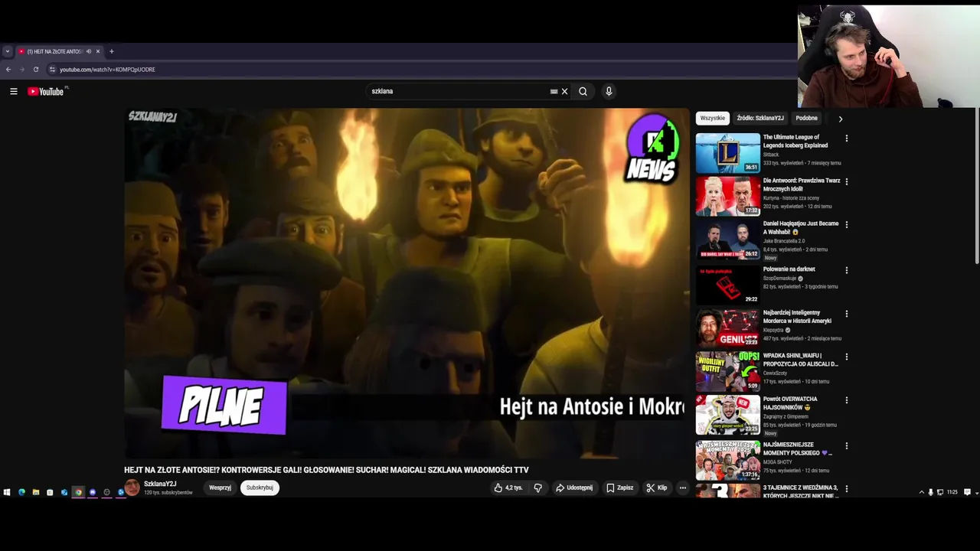
Task: Open Edge from the taskbar
Action: click(21, 492)
